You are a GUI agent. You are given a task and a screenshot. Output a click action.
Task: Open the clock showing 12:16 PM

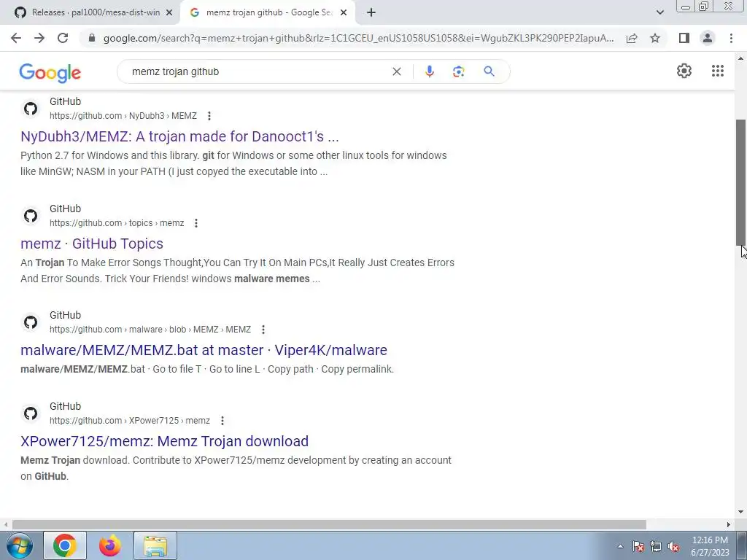tap(710, 546)
